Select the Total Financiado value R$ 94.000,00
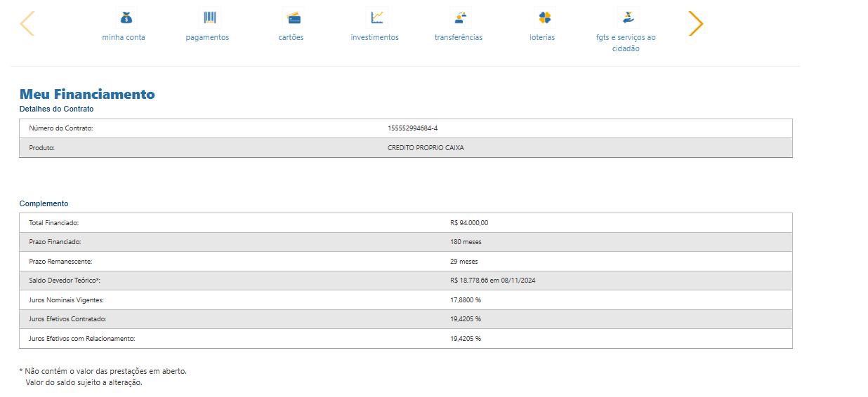 [468, 223]
